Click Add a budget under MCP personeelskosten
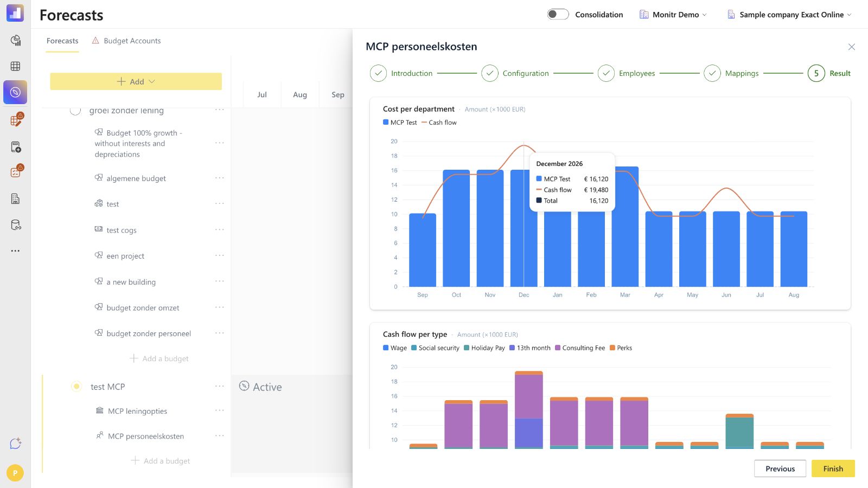This screenshot has width=868, height=488. coord(161,461)
